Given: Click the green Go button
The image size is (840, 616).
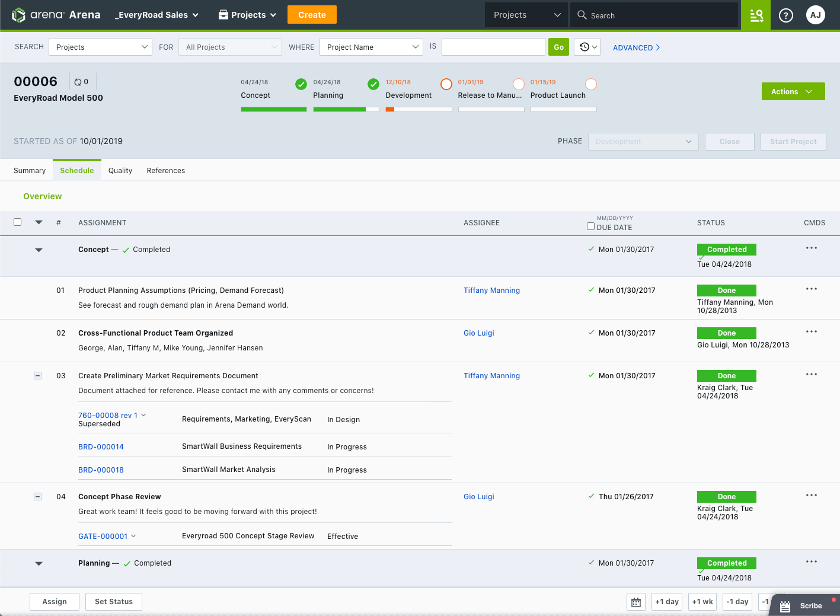Looking at the screenshot, I should (558, 47).
